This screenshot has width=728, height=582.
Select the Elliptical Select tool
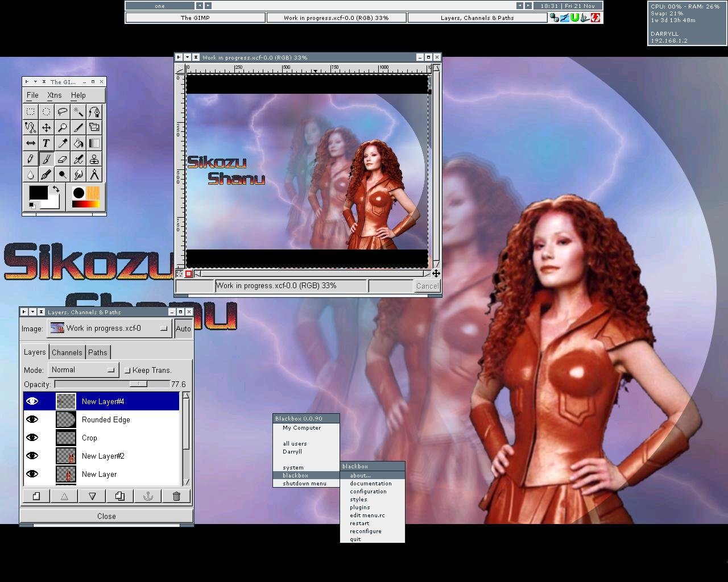pos(47,111)
